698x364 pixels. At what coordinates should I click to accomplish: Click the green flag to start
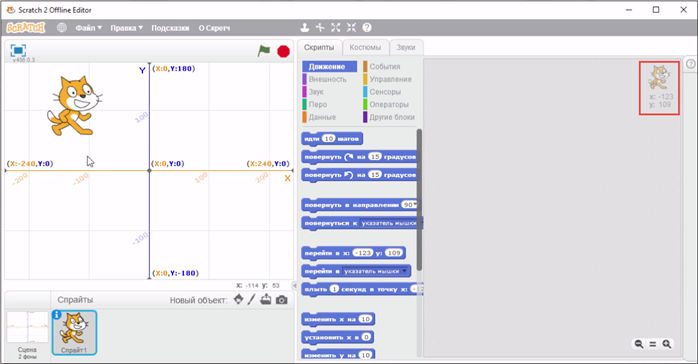[x=264, y=51]
